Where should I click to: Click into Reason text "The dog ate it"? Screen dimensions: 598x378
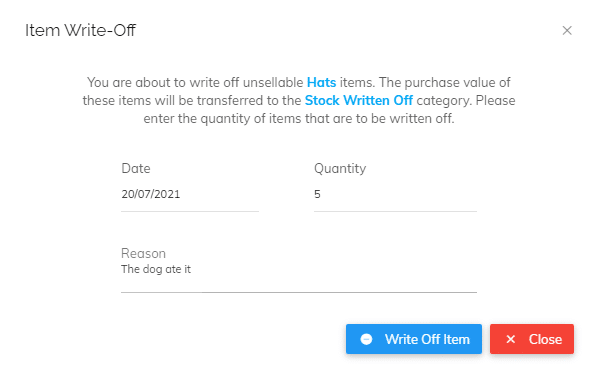click(156, 269)
